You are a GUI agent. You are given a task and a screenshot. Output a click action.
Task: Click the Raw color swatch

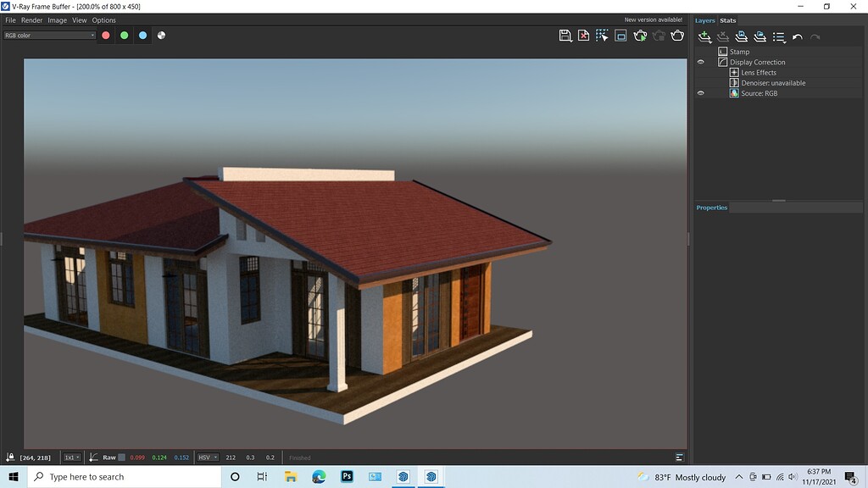[x=123, y=457]
